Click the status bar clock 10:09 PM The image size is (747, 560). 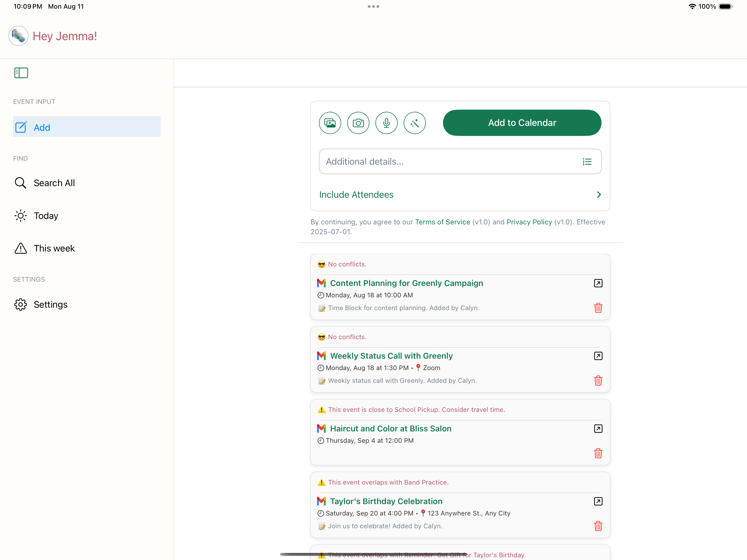[28, 7]
